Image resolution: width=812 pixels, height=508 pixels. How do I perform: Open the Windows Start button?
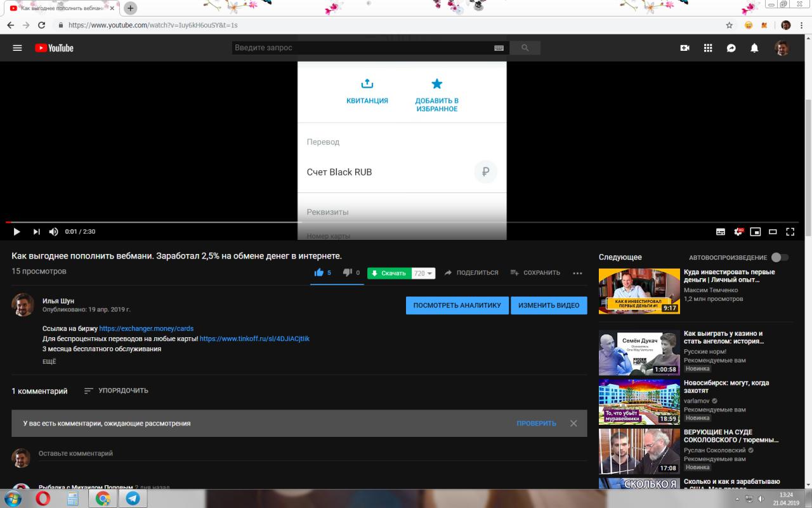[x=12, y=498]
